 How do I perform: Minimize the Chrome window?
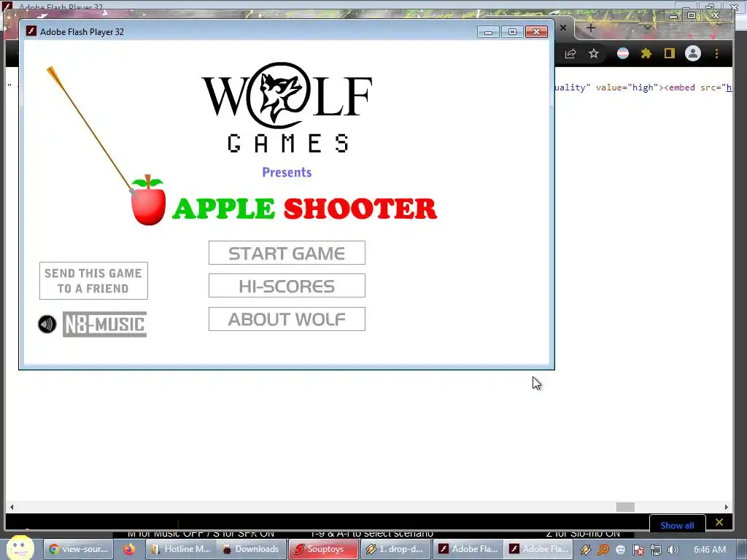[673, 16]
